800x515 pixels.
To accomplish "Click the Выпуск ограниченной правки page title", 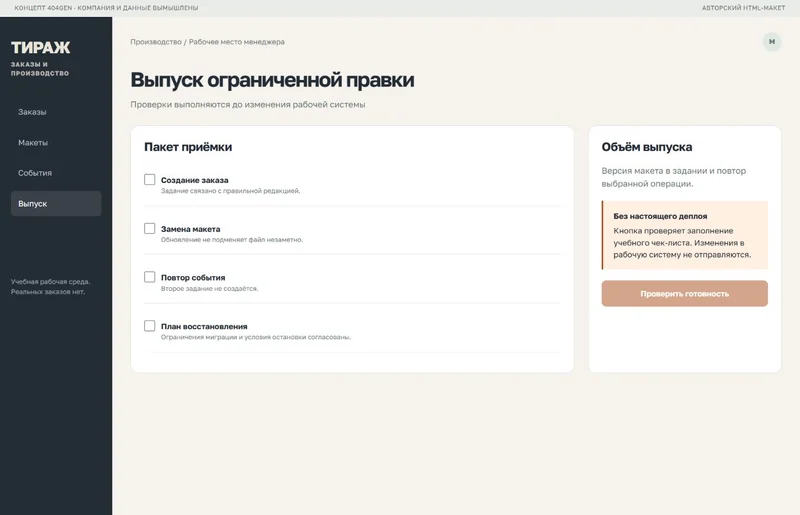I will [272, 80].
